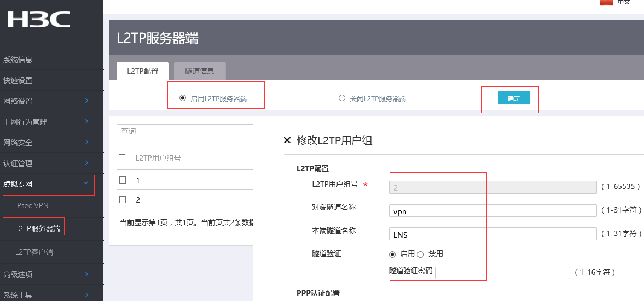Expand the 认证管理 menu chevron
Image resolution: width=644 pixels, height=301 pixels.
[86, 163]
